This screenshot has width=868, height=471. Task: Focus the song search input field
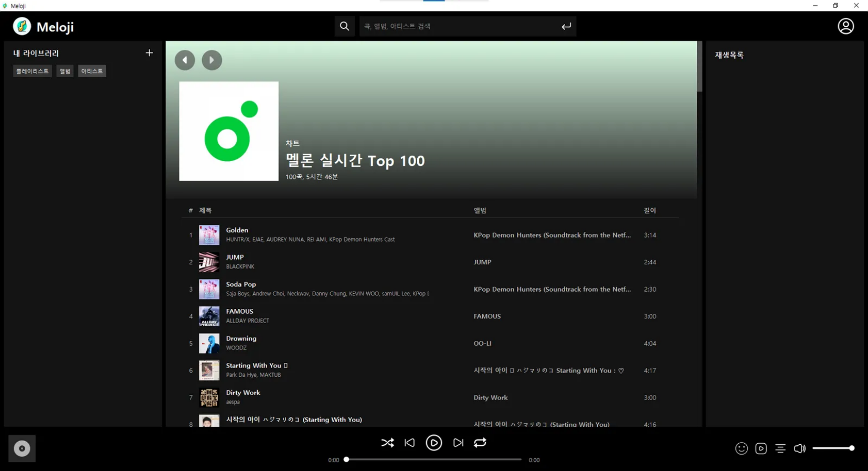pos(459,26)
